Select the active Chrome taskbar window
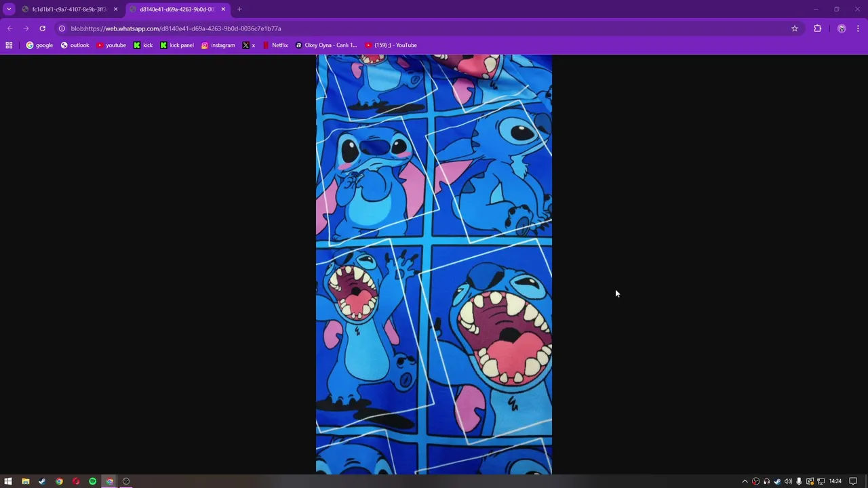This screenshot has width=868, height=488. coord(109,481)
